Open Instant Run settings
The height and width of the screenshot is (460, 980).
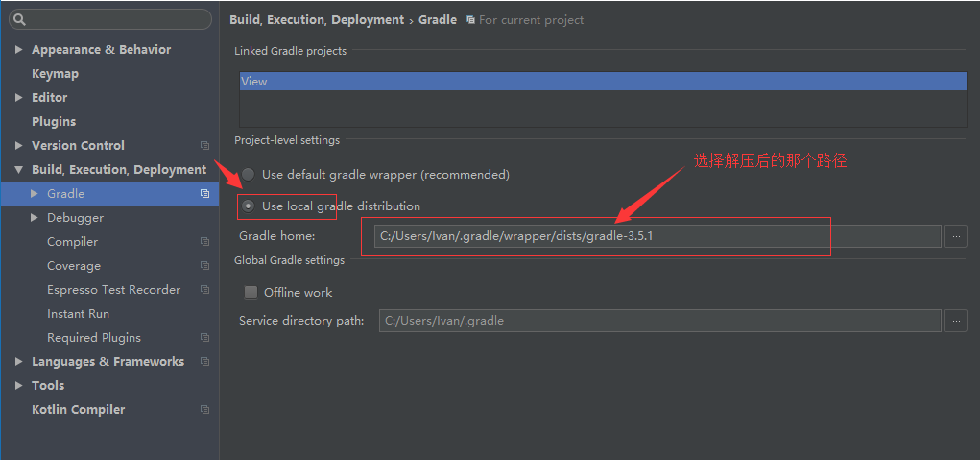78,314
